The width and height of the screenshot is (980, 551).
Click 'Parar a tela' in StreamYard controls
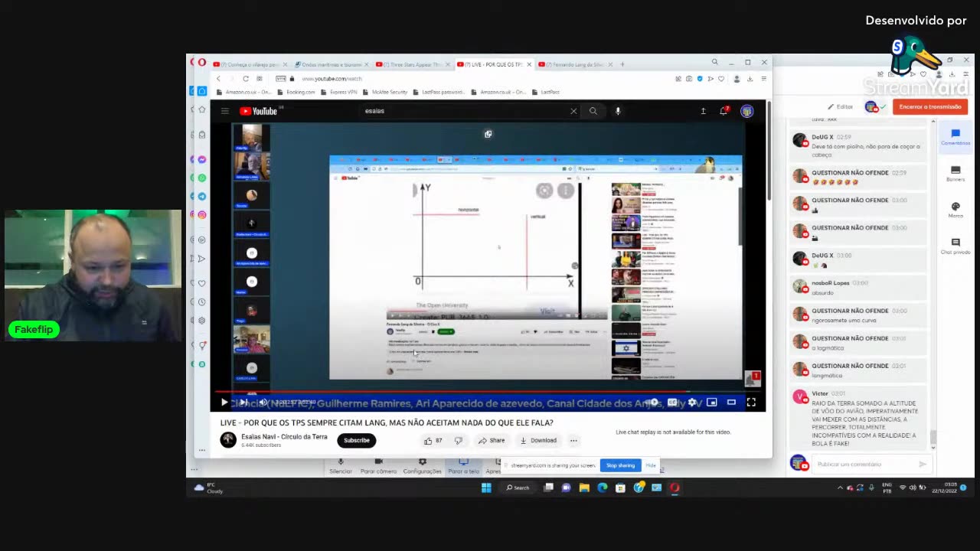(x=463, y=466)
